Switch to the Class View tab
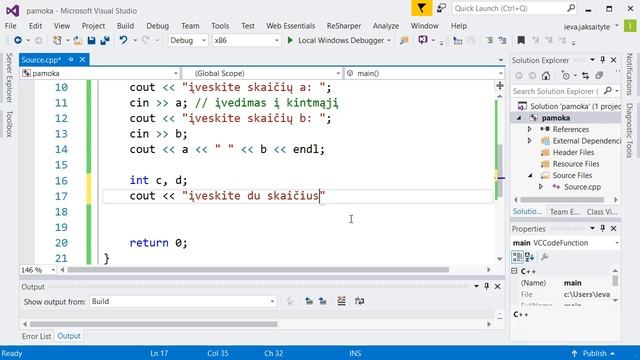 tap(602, 211)
